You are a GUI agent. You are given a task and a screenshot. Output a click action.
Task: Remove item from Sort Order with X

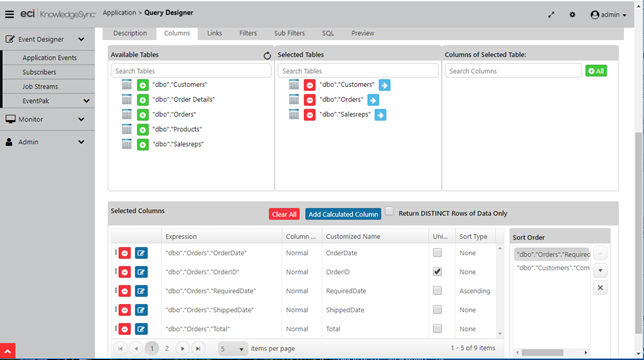[600, 288]
